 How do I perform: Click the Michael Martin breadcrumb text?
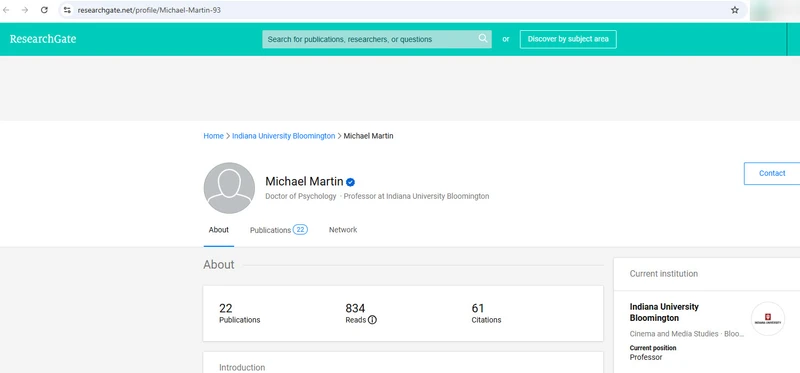click(368, 136)
